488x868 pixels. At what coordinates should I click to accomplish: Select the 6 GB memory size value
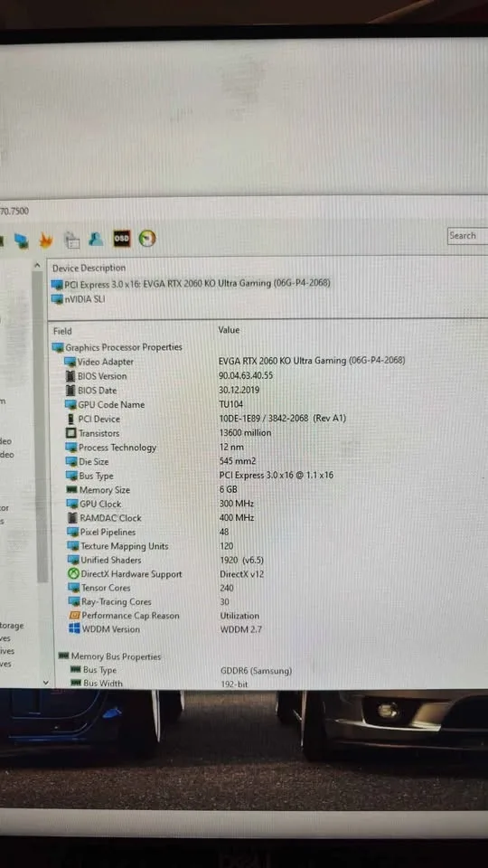tap(228, 489)
